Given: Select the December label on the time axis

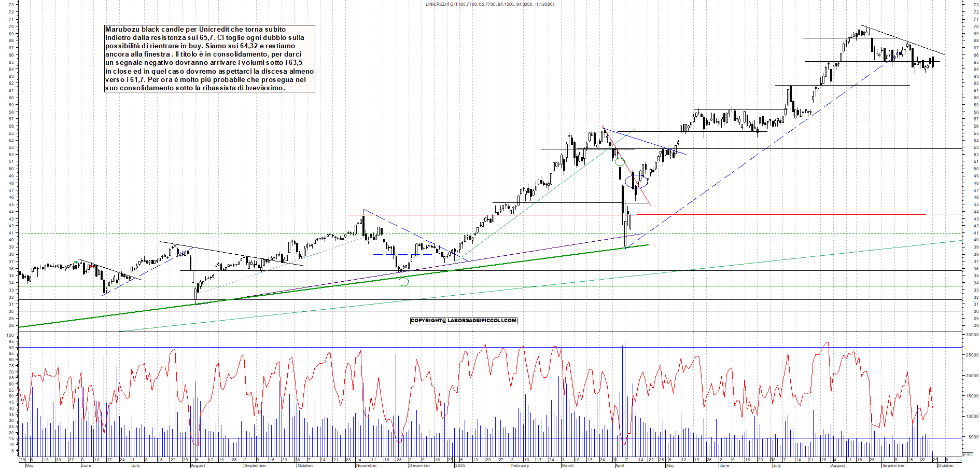Looking at the screenshot, I should coord(419,465).
